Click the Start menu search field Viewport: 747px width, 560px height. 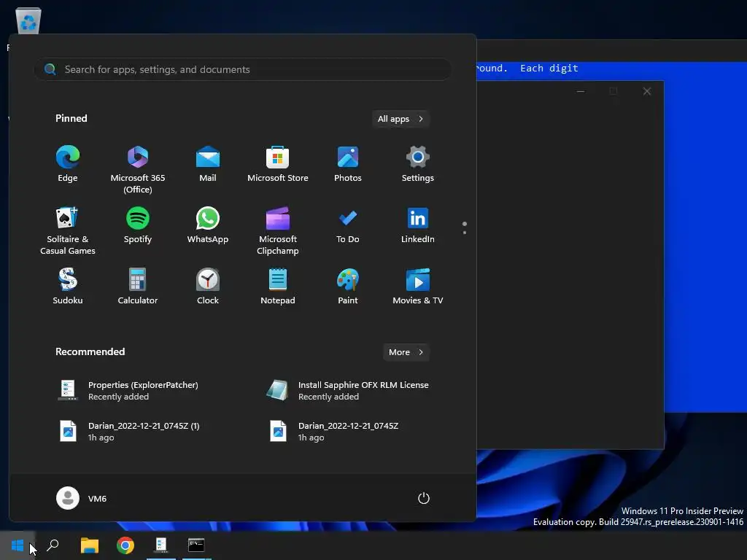(x=243, y=69)
